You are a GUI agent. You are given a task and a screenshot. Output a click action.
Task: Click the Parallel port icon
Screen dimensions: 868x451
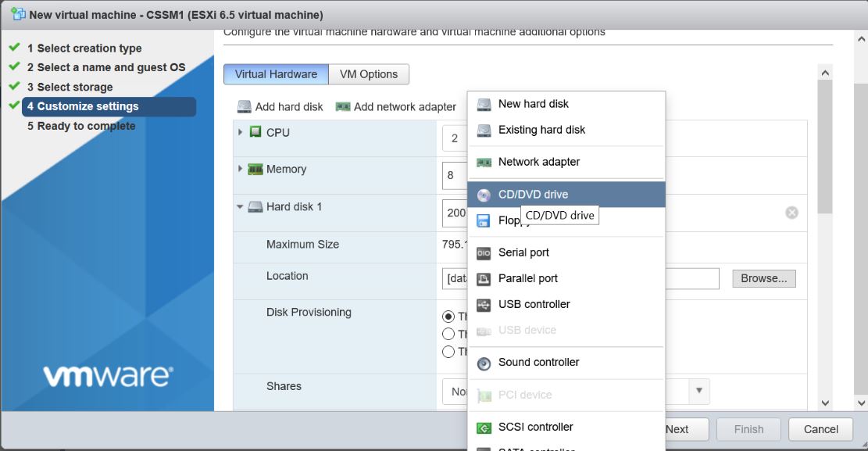click(x=484, y=279)
